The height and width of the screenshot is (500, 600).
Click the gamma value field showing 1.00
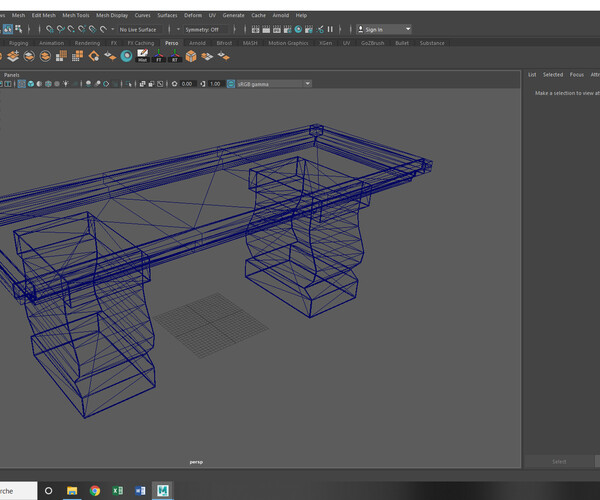[215, 84]
